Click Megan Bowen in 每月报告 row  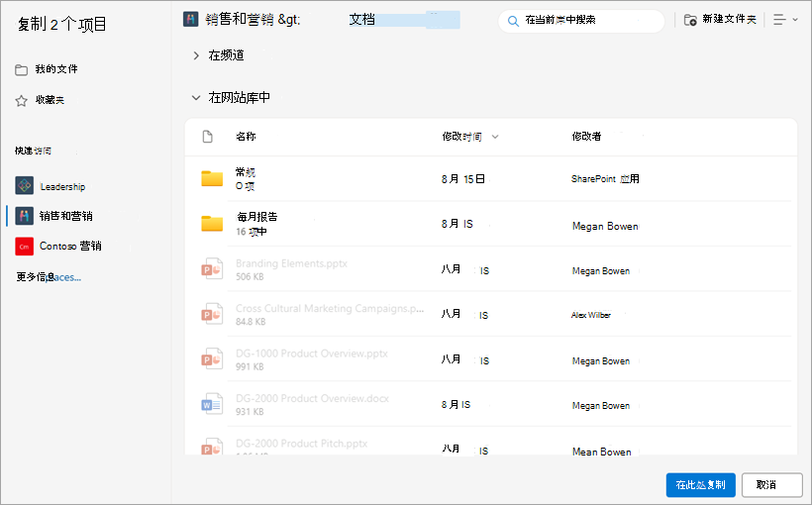605,226
